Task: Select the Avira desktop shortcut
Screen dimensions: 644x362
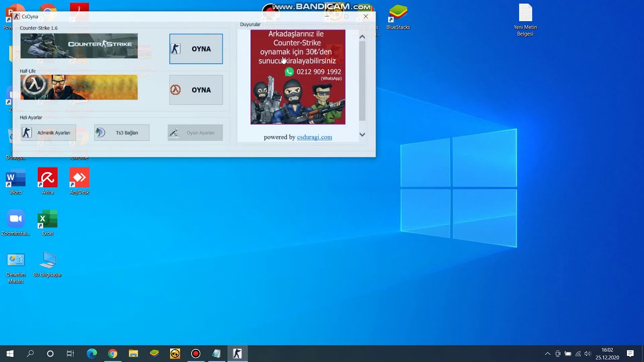Action: pyautogui.click(x=48, y=182)
